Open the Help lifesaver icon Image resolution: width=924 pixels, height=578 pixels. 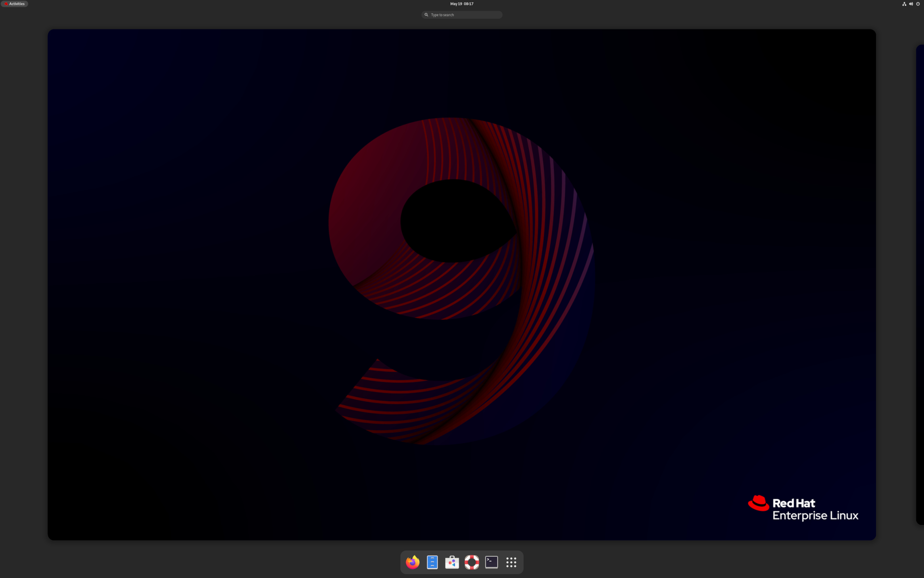click(472, 562)
